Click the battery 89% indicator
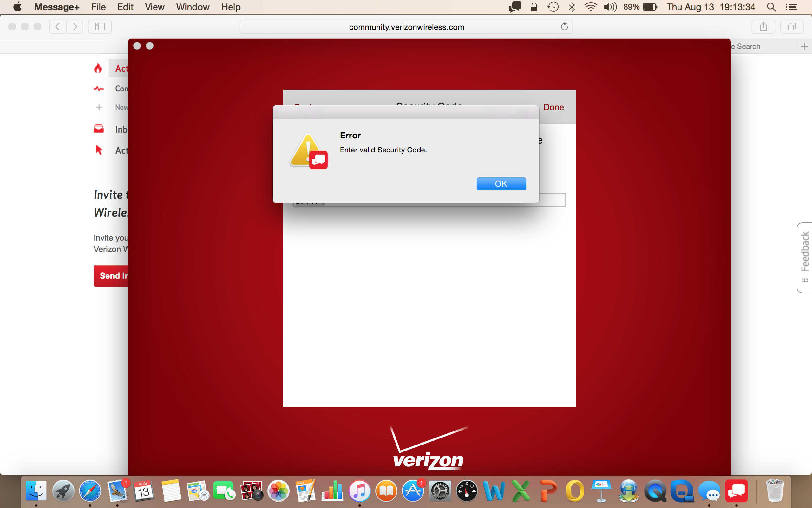 [x=640, y=7]
